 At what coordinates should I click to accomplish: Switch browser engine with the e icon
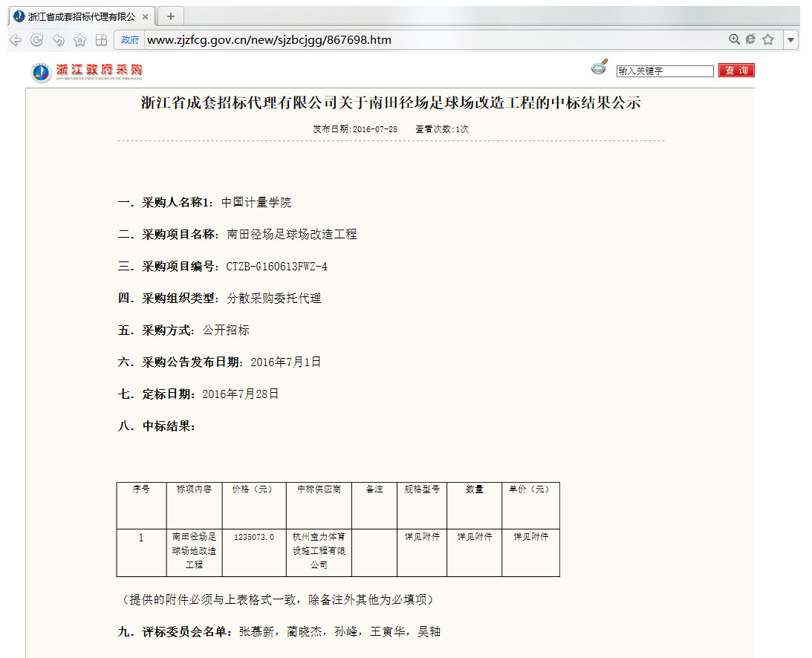point(750,39)
